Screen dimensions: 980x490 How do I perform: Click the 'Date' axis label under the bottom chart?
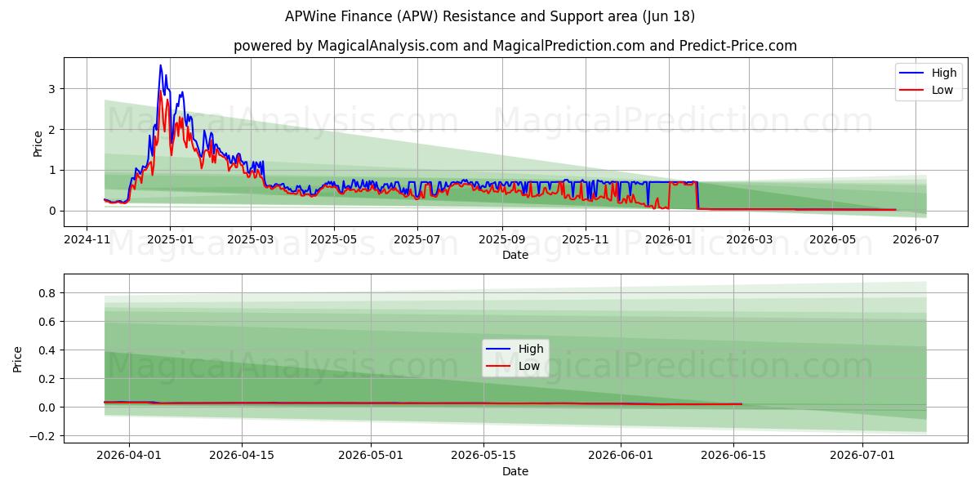515,471
